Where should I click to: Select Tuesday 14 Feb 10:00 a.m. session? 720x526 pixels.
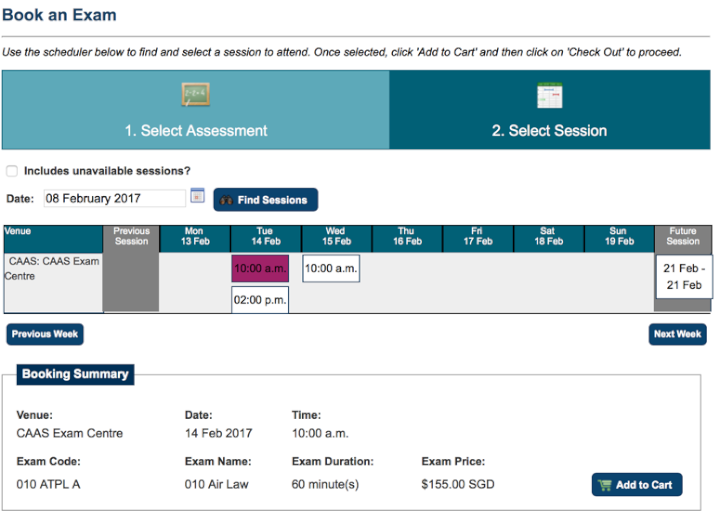point(260,269)
